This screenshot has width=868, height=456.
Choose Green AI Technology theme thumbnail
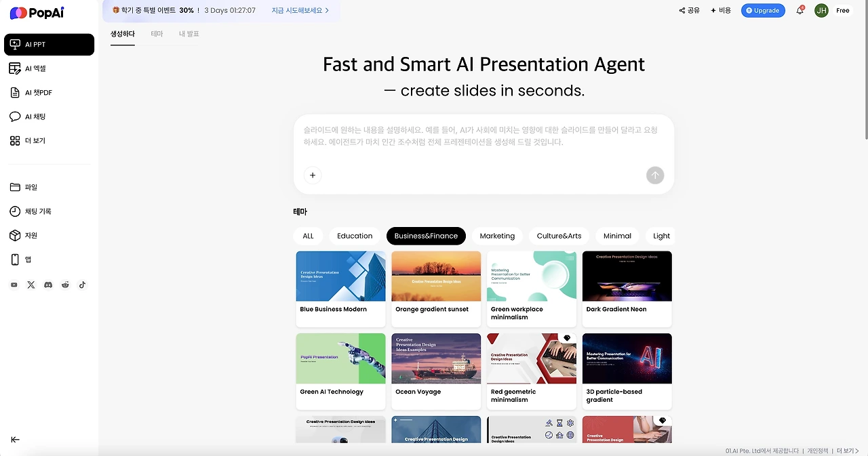pos(340,358)
